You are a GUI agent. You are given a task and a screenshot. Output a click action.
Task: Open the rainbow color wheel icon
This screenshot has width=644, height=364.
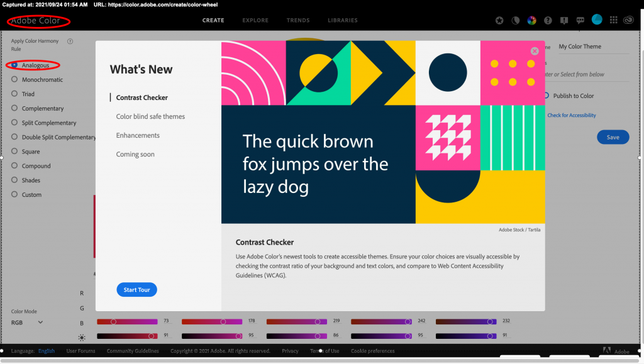(x=531, y=20)
